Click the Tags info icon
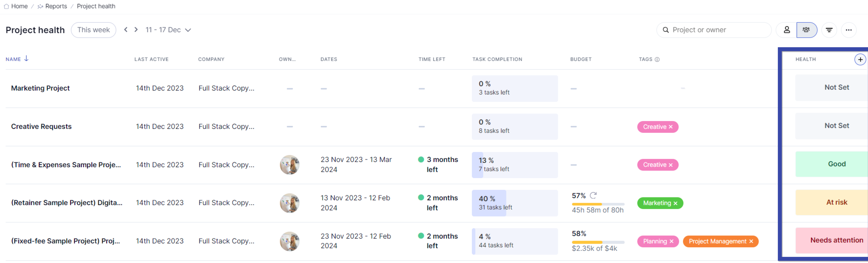The image size is (868, 263). 657,59
